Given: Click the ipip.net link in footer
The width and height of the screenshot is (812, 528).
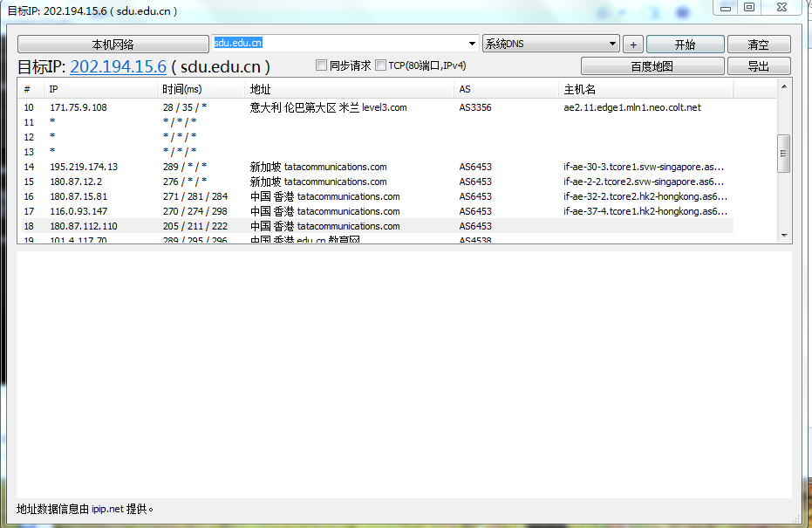Looking at the screenshot, I should [109, 509].
